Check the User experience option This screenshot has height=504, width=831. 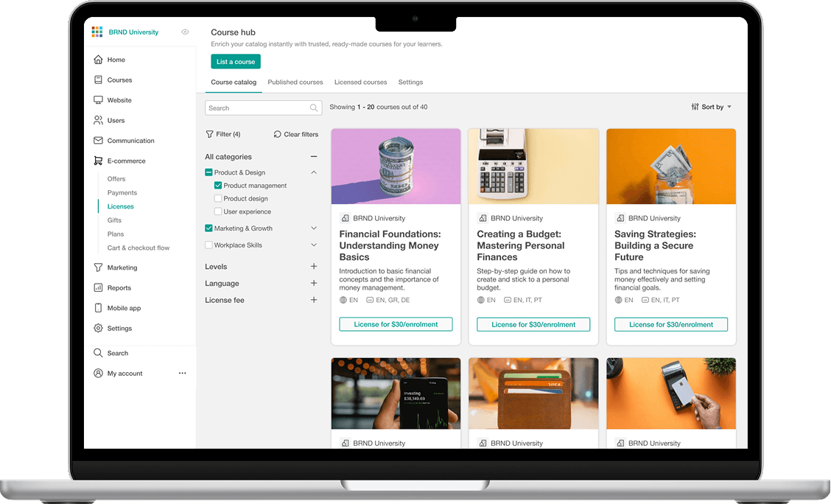pos(219,211)
